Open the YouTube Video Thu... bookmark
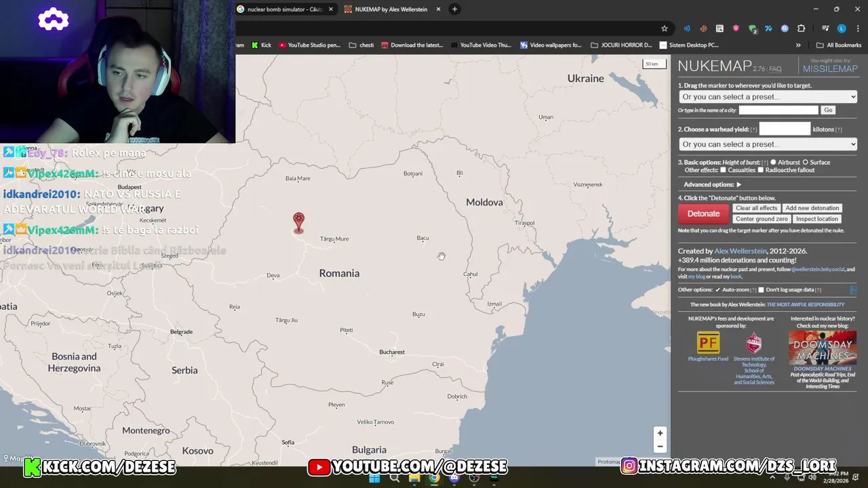The height and width of the screenshot is (488, 868). tap(481, 45)
